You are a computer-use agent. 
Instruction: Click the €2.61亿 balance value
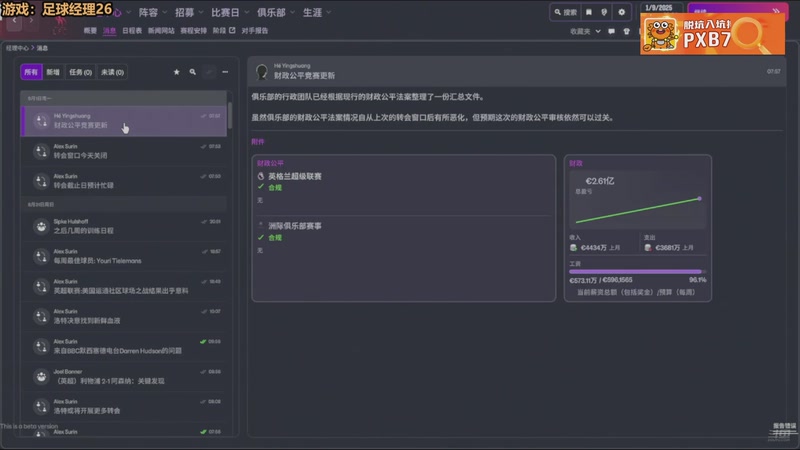600,181
